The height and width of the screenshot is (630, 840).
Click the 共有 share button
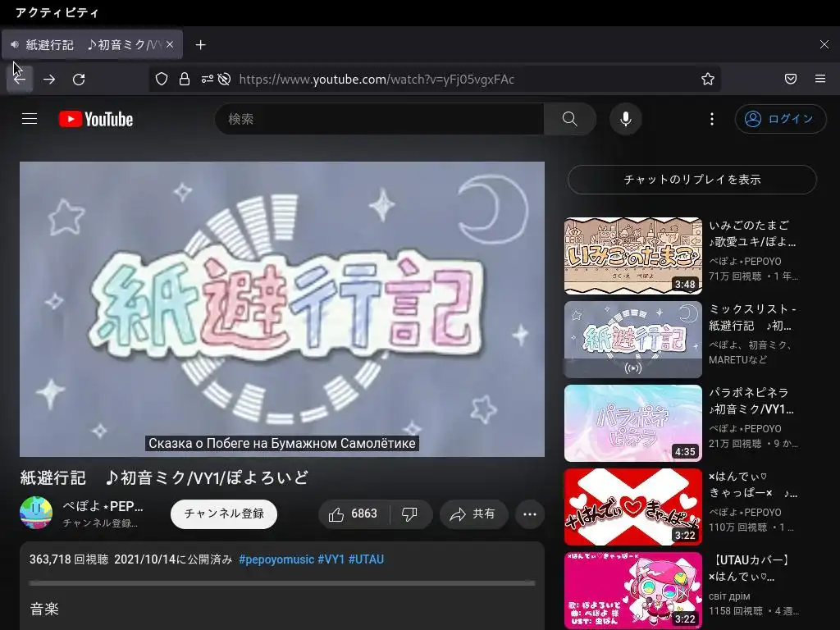473,514
